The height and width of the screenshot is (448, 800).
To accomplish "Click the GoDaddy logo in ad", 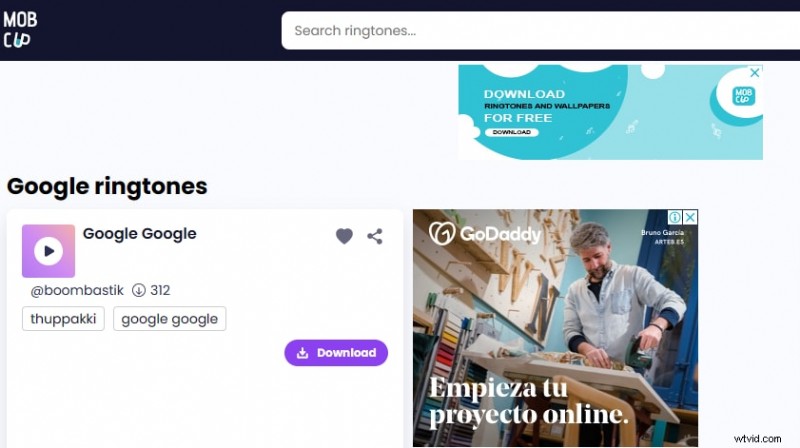I will click(x=485, y=234).
